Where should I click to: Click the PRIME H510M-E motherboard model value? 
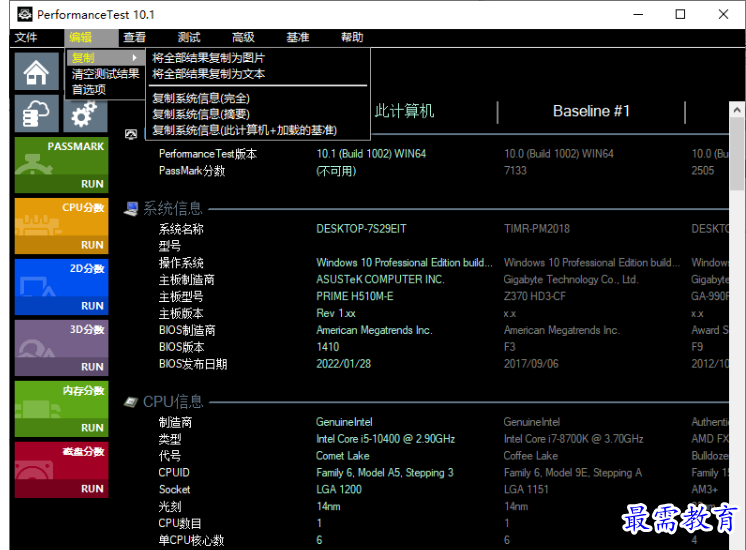point(355,296)
